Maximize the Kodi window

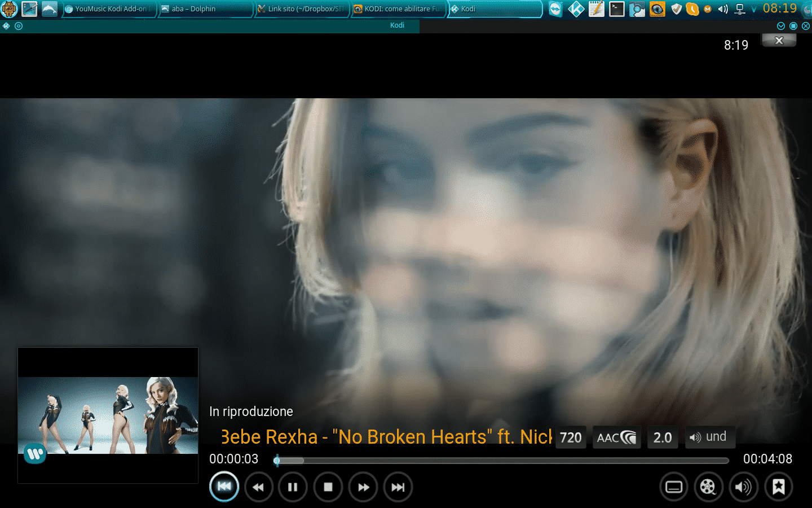click(x=793, y=26)
